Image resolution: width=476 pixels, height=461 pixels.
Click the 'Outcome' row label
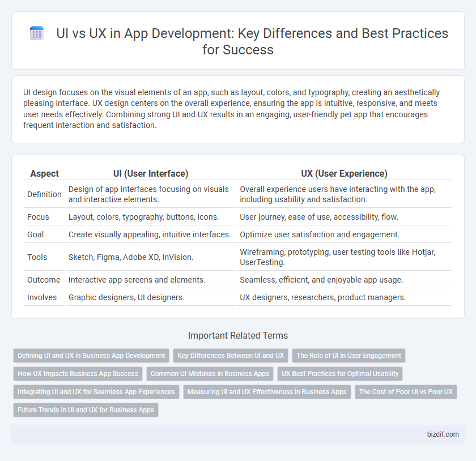(44, 280)
